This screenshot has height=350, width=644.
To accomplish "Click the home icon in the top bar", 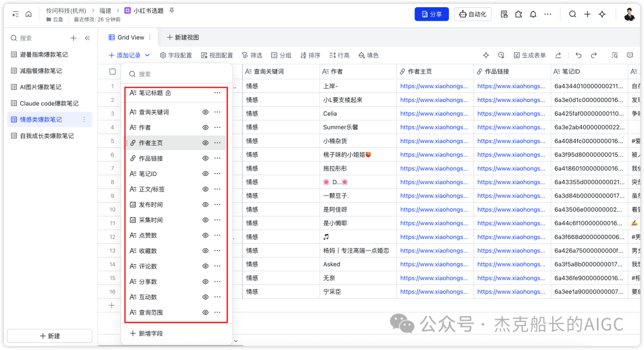I will tap(29, 14).
